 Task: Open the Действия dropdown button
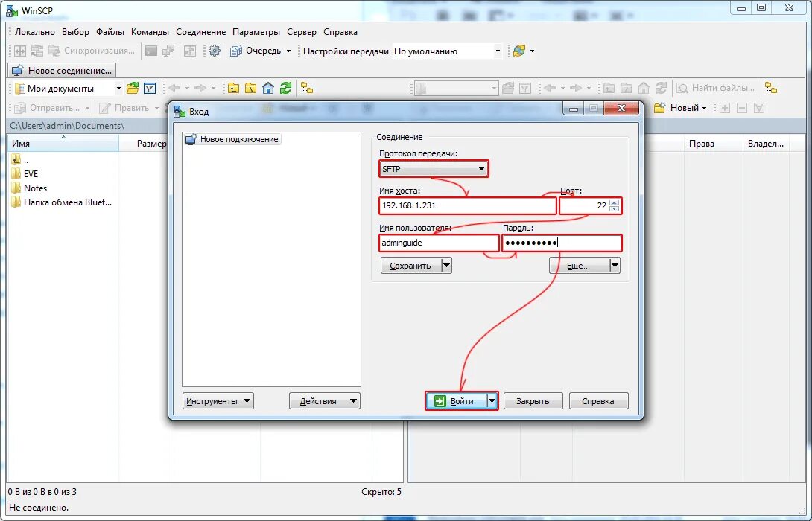click(x=325, y=401)
